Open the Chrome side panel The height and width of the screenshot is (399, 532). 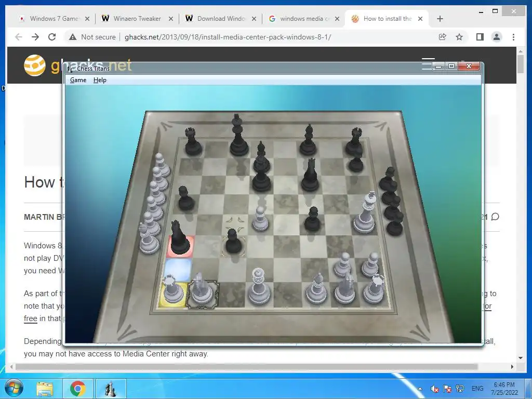(480, 37)
